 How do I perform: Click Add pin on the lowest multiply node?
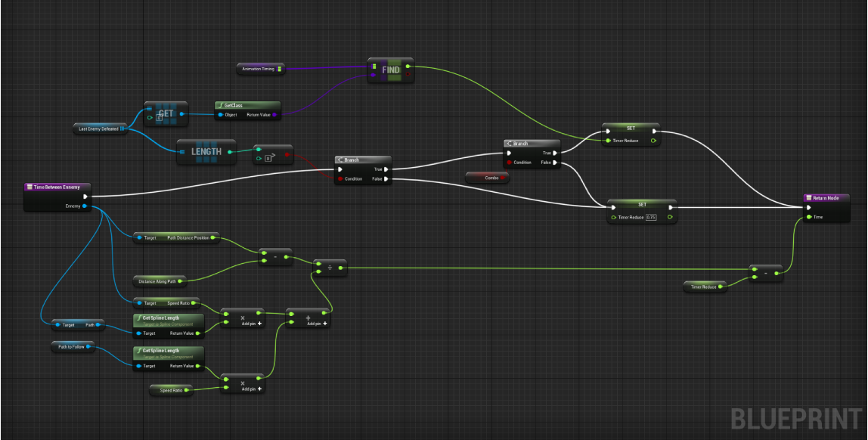(x=250, y=388)
